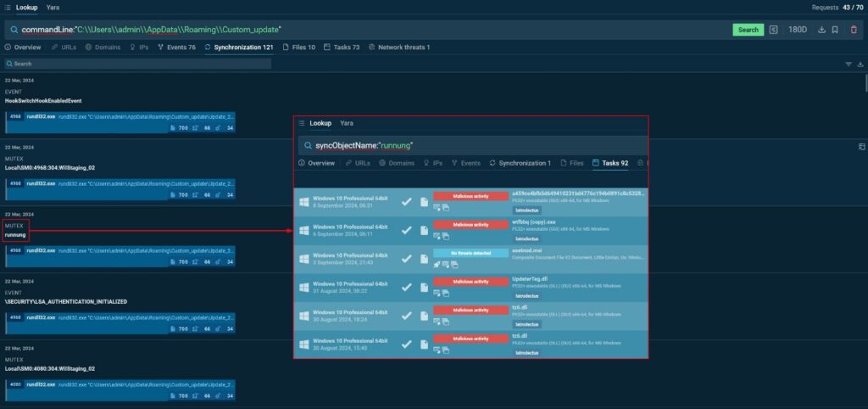Bookmark the current query
The width and height of the screenshot is (868, 409).
click(835, 30)
